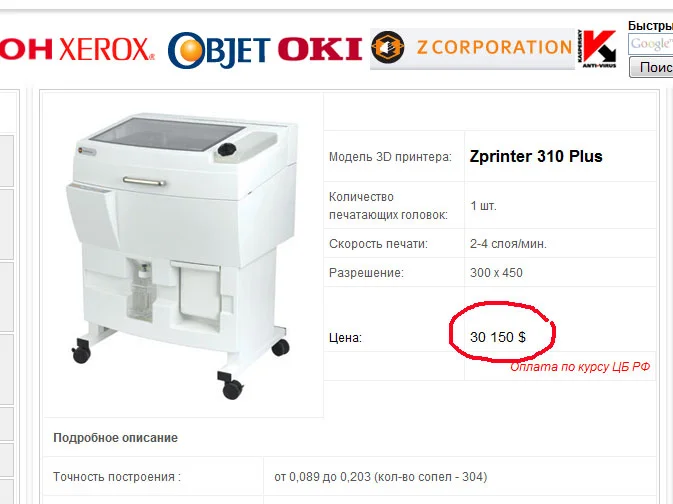Click the Точность построения specification row
The width and height of the screenshot is (673, 504).
[x=349, y=477]
